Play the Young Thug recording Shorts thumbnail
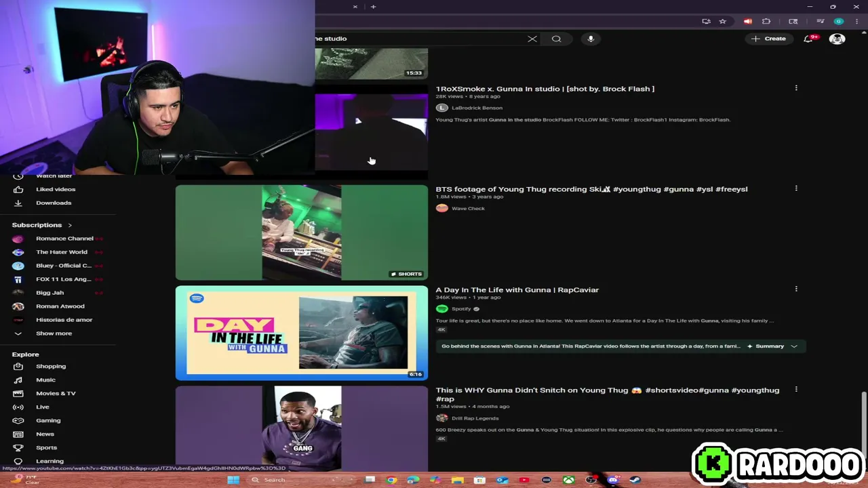Image resolution: width=868 pixels, height=488 pixels. pyautogui.click(x=302, y=232)
